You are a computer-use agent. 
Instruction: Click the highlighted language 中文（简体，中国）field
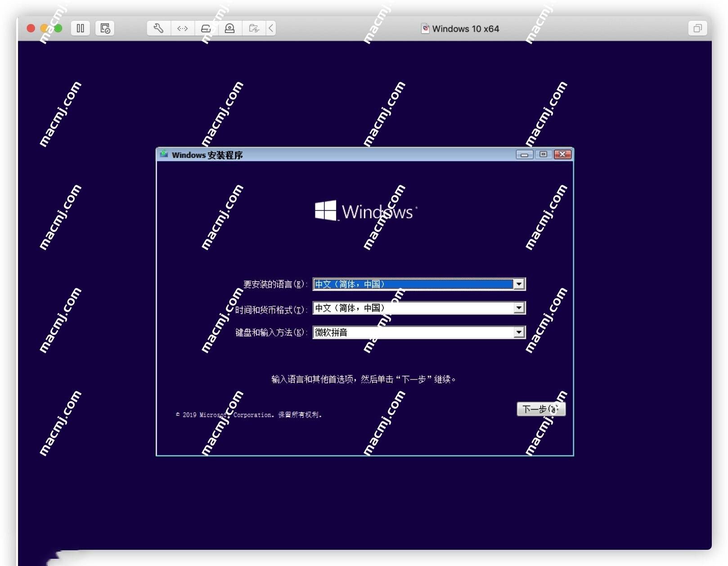tap(419, 284)
